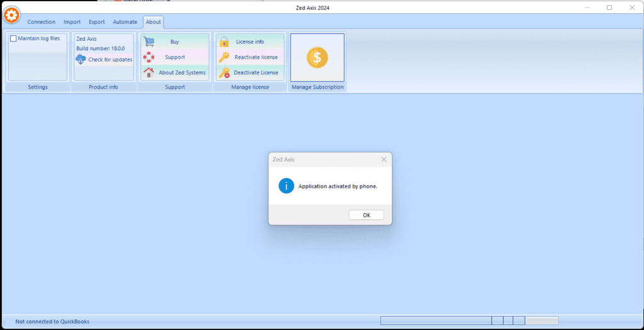Click the Support group label under the ribbon
The height and width of the screenshot is (330, 644).
(x=175, y=87)
